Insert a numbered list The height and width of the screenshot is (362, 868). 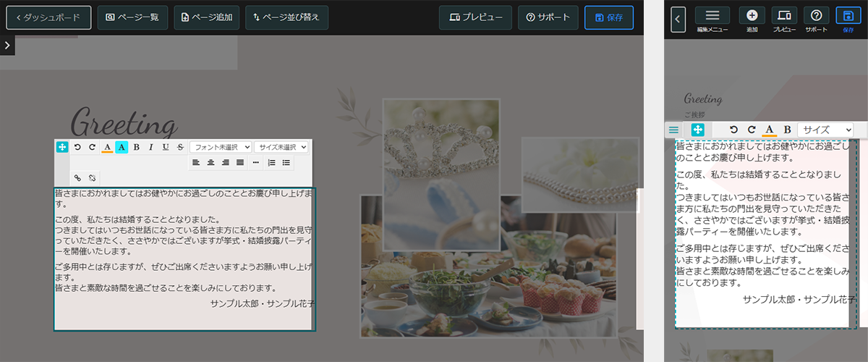coord(272,163)
